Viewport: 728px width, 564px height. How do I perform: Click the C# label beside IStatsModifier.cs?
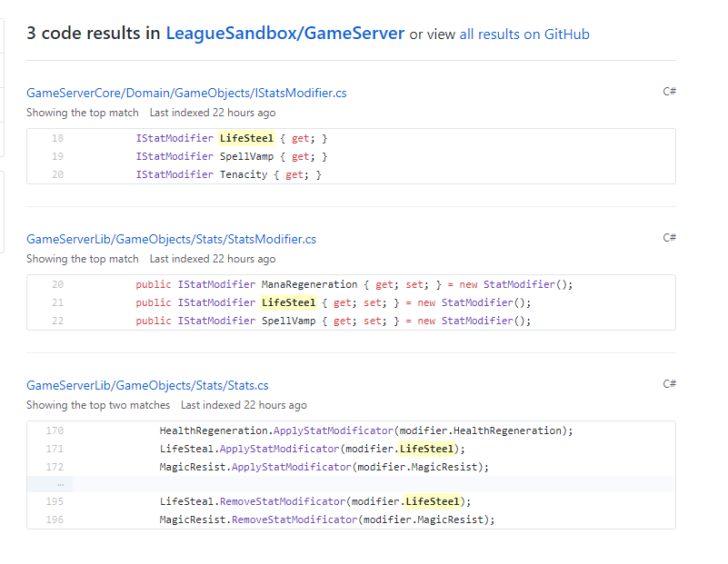670,91
